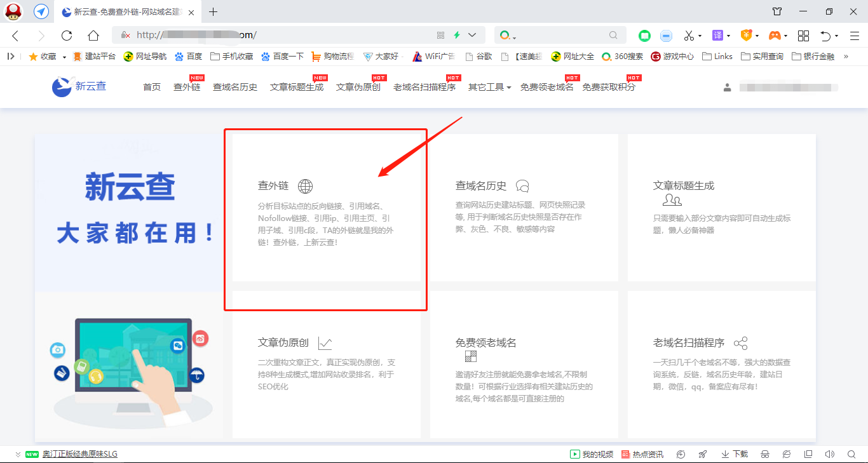Click the purple translate icon
Image resolution: width=868 pixels, height=463 pixels.
pos(717,36)
